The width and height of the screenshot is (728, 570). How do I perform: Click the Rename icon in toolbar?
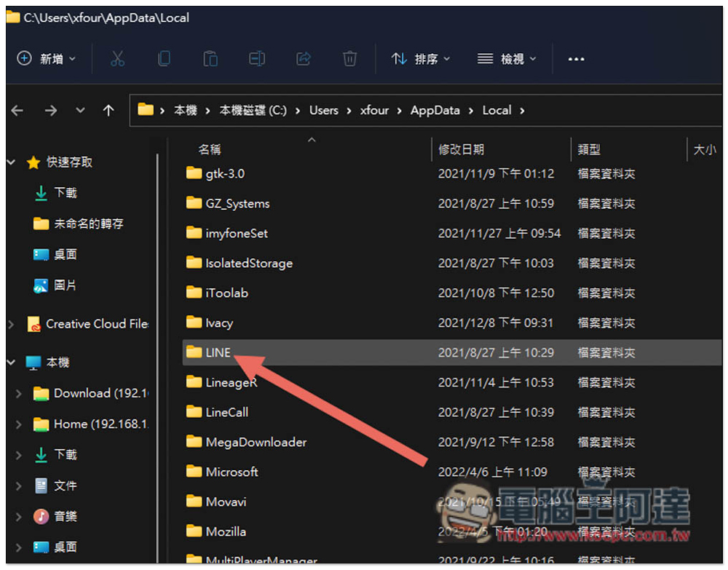coord(257,59)
